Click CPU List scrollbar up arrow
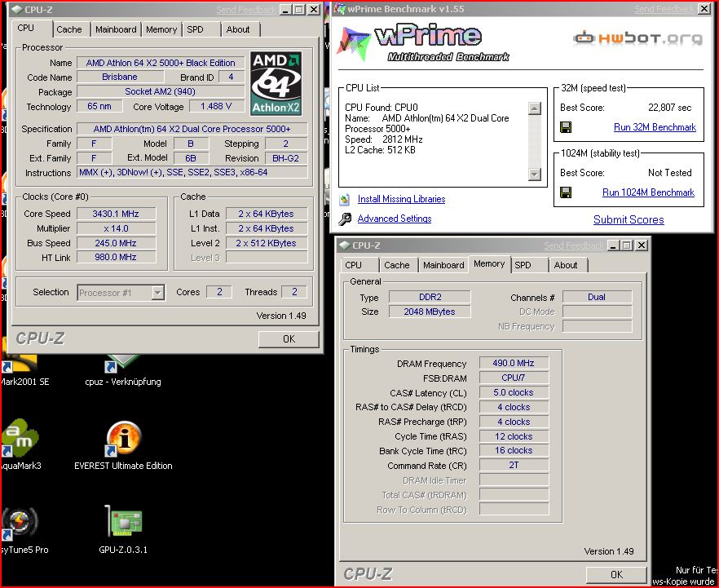This screenshot has width=719, height=588. [535, 108]
